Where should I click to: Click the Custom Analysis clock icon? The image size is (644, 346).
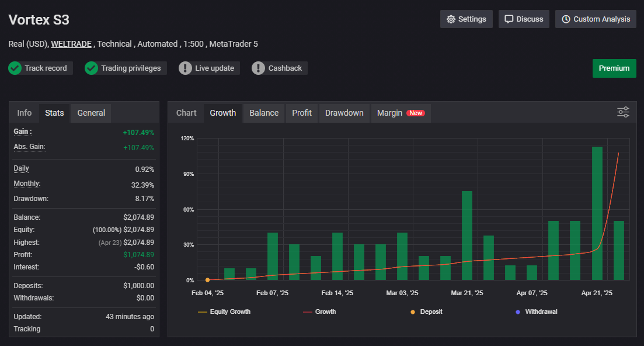566,19
